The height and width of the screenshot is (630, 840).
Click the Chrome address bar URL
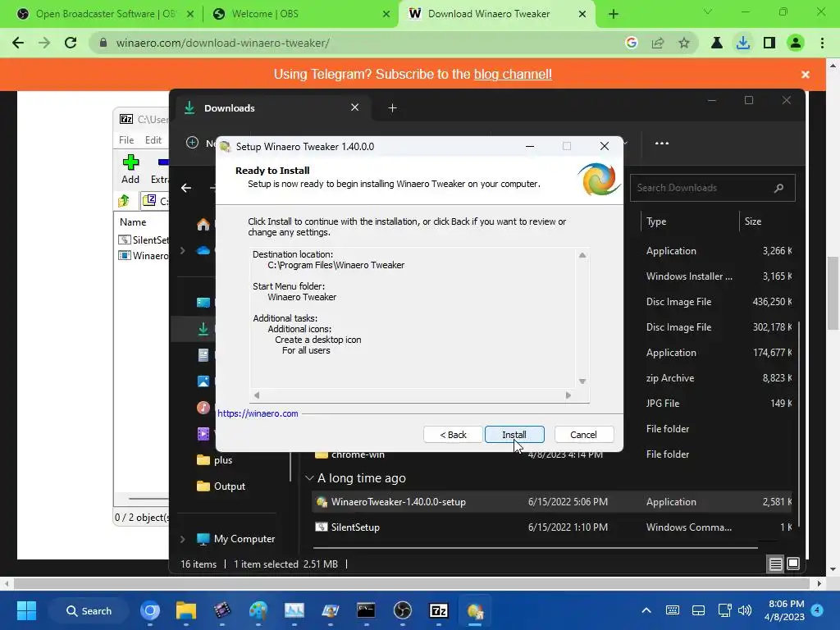pyautogui.click(x=223, y=43)
